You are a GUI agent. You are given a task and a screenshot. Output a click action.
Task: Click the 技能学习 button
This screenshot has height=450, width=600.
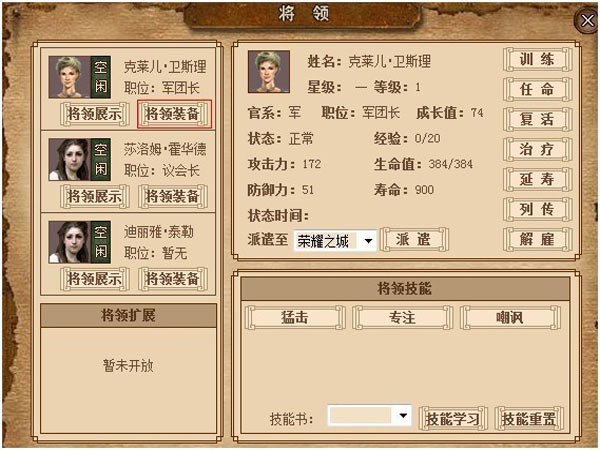coord(453,419)
